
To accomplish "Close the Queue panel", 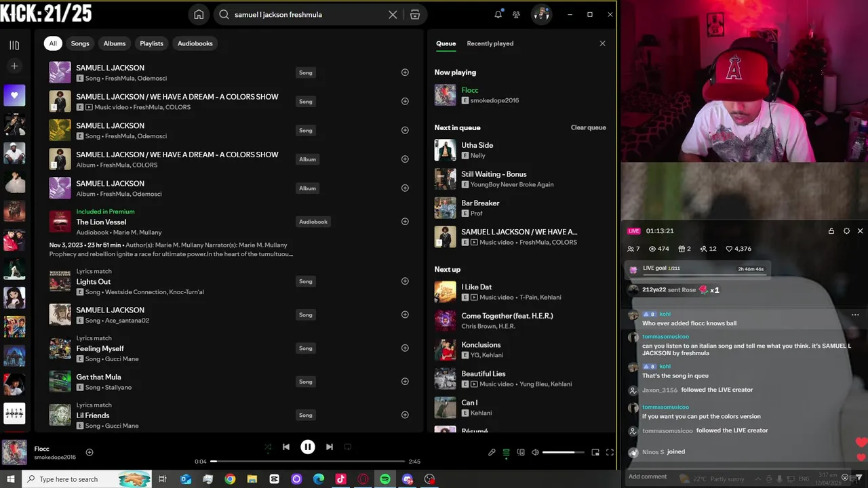I will [x=602, y=43].
